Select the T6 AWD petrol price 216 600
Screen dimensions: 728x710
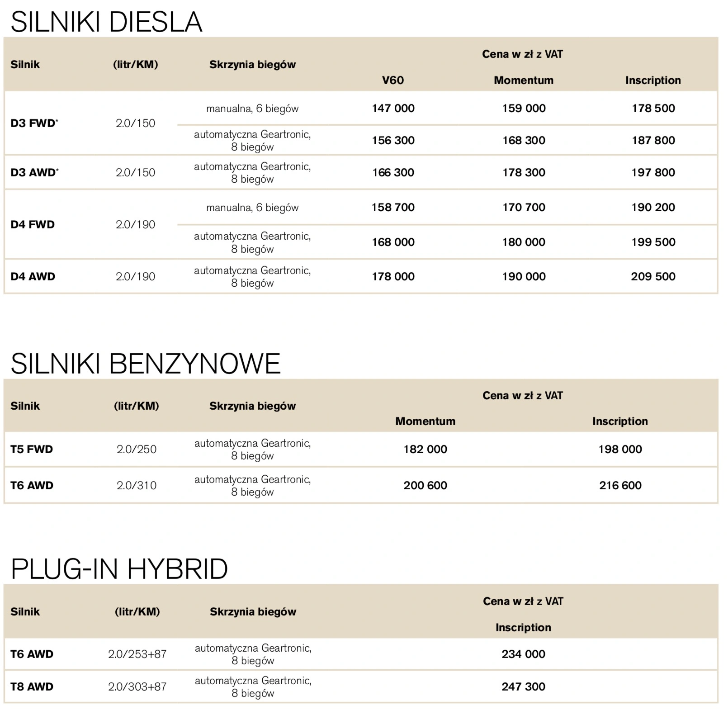click(x=620, y=485)
